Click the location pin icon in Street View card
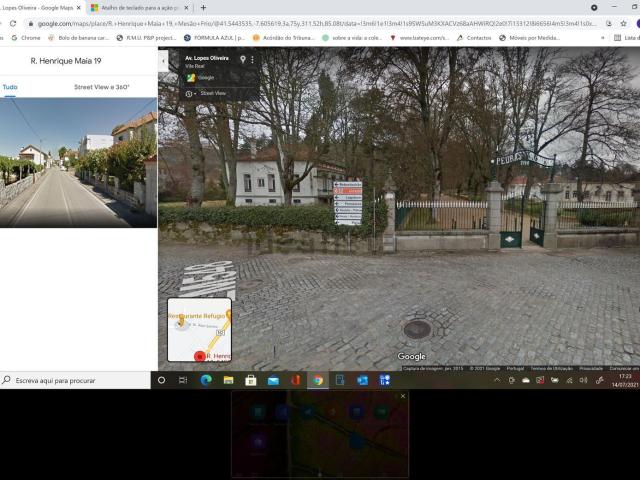Viewport: 640px width, 480px height. click(x=243, y=60)
